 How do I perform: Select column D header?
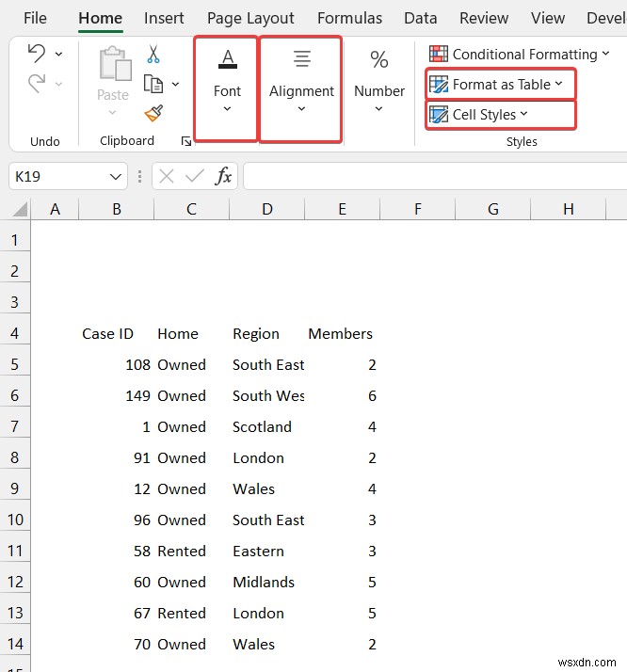[x=267, y=209]
